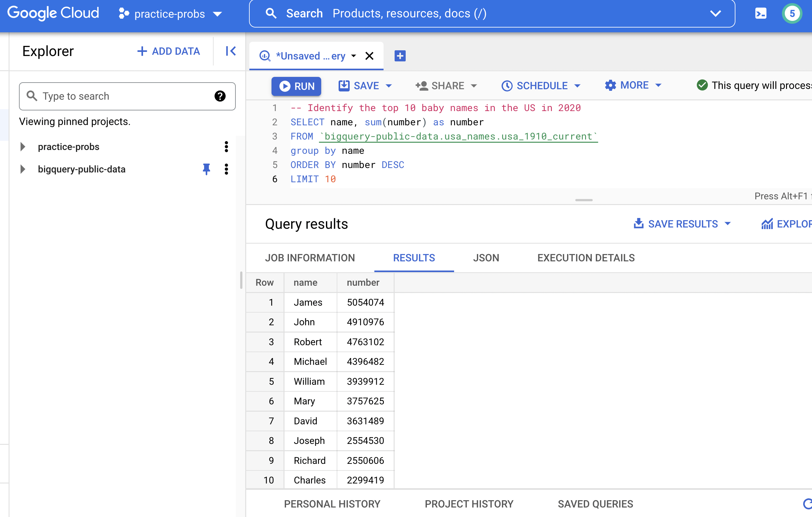Select the value 3631489 for David

point(365,421)
